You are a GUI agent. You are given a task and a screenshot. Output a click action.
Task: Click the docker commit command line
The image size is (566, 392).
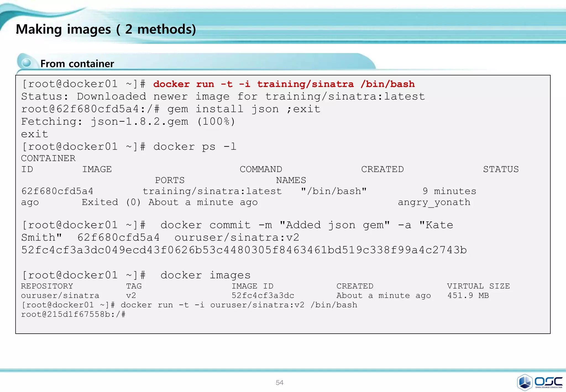[x=237, y=225]
